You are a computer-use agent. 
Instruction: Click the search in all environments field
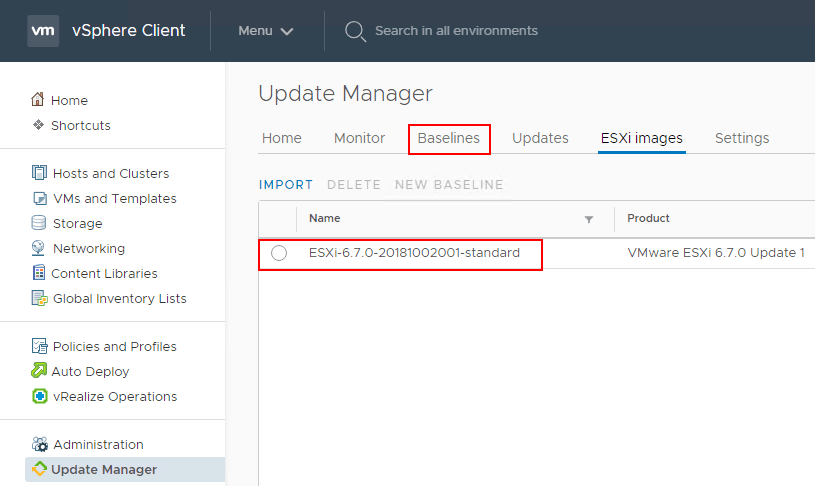tap(456, 31)
